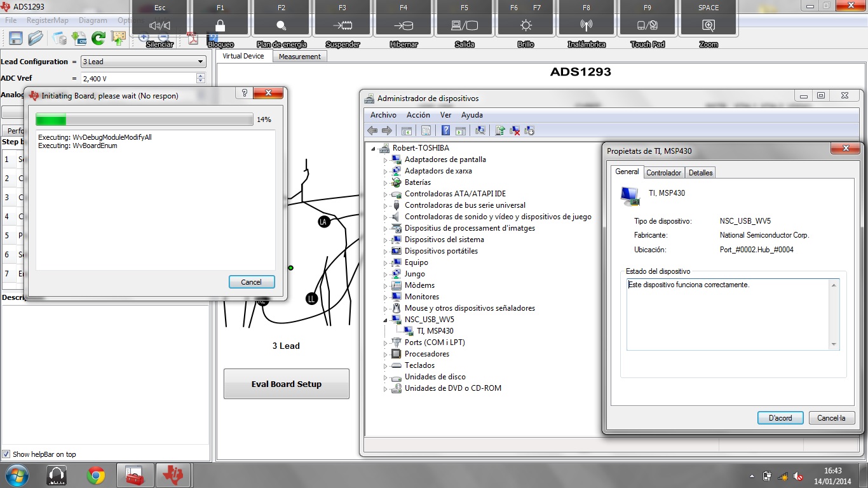Open Chrome from the taskbar
This screenshot has width=868, height=488.
(96, 475)
